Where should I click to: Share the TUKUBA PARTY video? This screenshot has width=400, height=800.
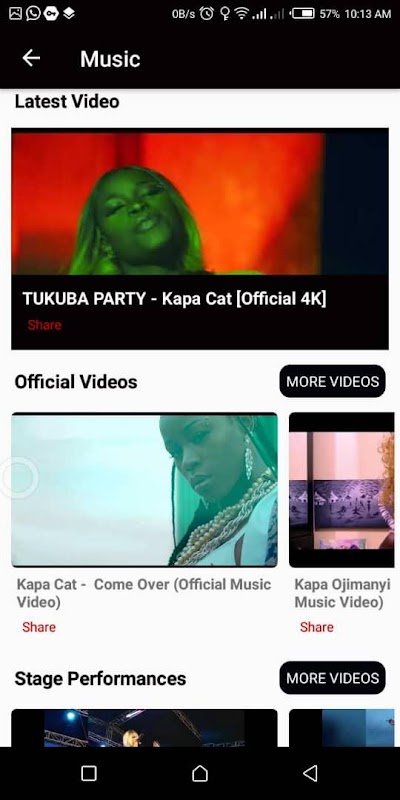(44, 325)
